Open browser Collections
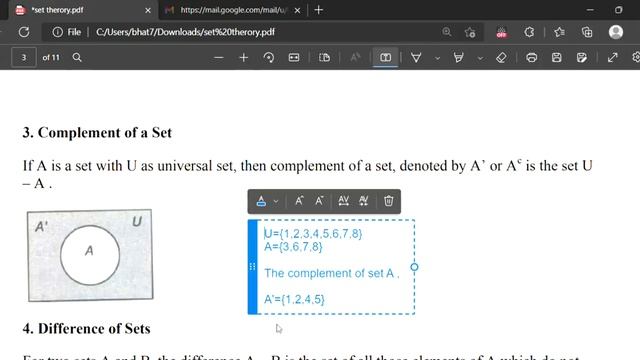Screen dimensions: 640x360 click(587, 32)
